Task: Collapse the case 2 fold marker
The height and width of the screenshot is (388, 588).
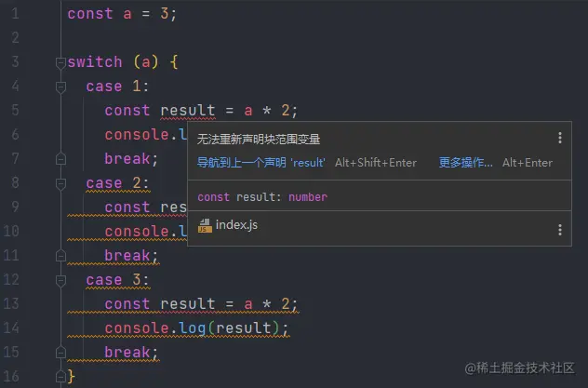Action: point(60,184)
